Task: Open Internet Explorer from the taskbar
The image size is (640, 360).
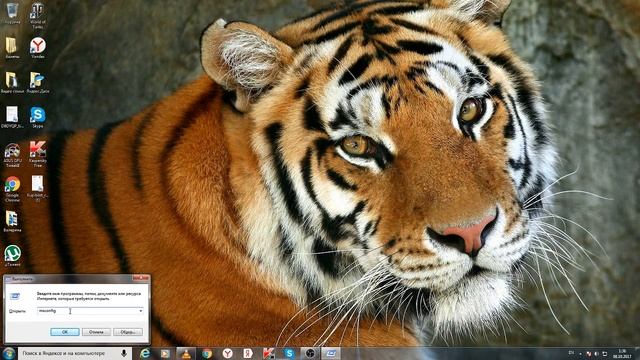Action: click(x=144, y=353)
